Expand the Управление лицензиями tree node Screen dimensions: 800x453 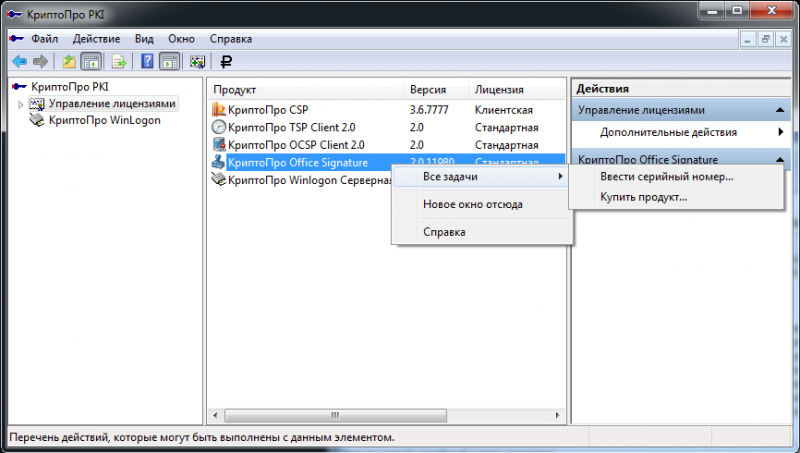click(x=20, y=105)
